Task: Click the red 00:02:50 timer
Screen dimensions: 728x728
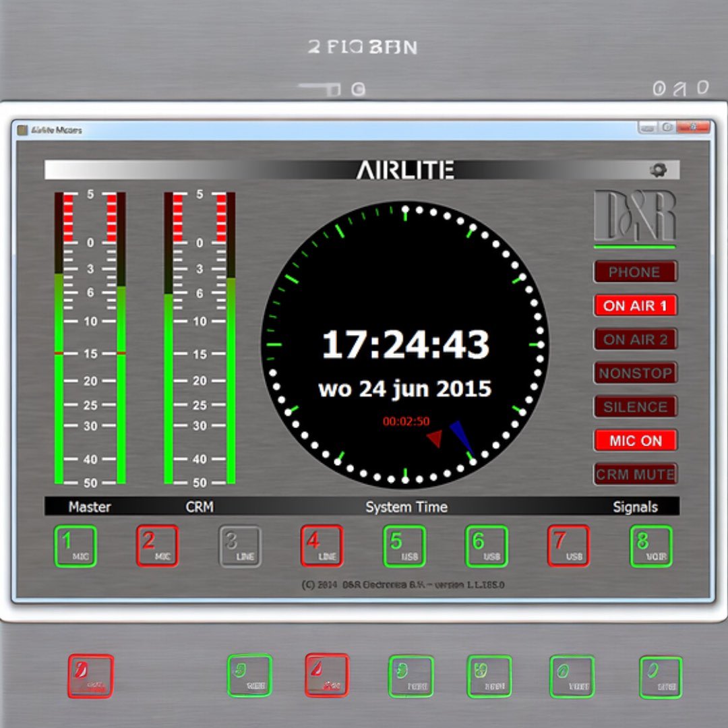Action: [x=406, y=421]
